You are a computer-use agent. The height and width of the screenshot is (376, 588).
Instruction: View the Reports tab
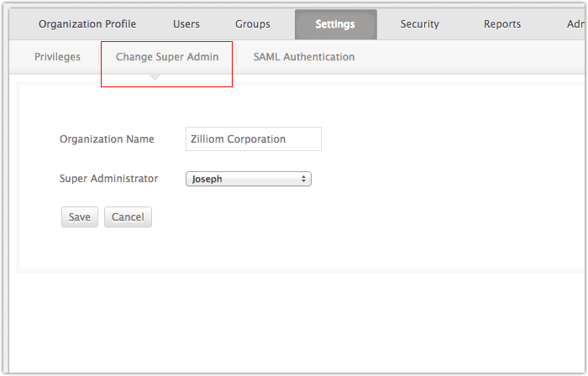click(x=502, y=24)
